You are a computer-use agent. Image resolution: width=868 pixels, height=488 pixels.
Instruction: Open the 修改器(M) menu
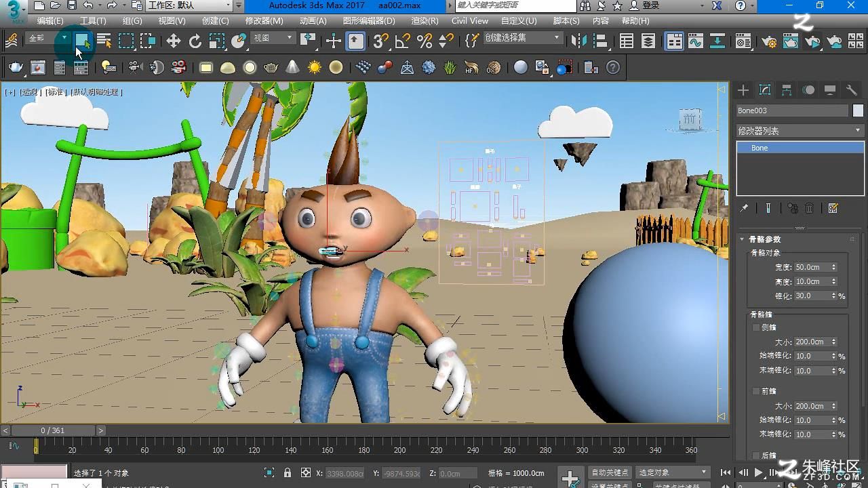[x=264, y=21]
